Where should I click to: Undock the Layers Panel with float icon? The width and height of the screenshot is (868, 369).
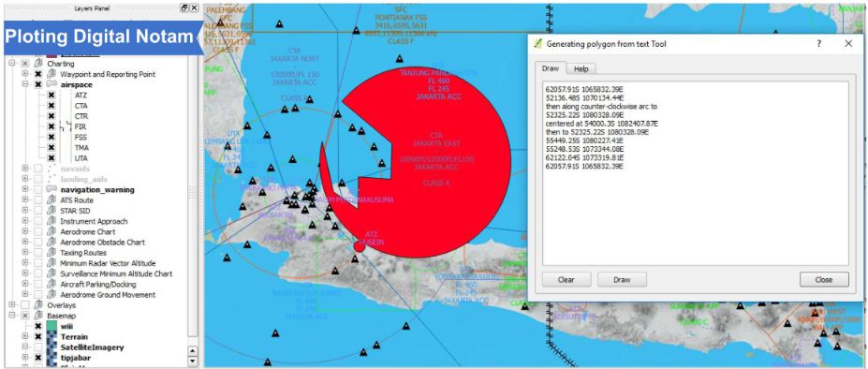tap(184, 7)
